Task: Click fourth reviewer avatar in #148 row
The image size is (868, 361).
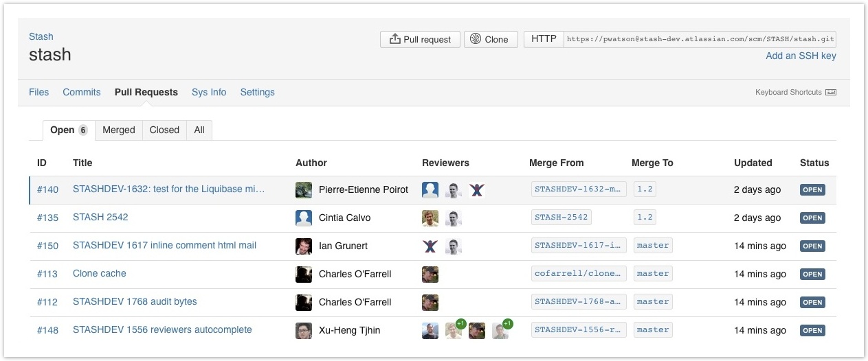Action: (500, 331)
